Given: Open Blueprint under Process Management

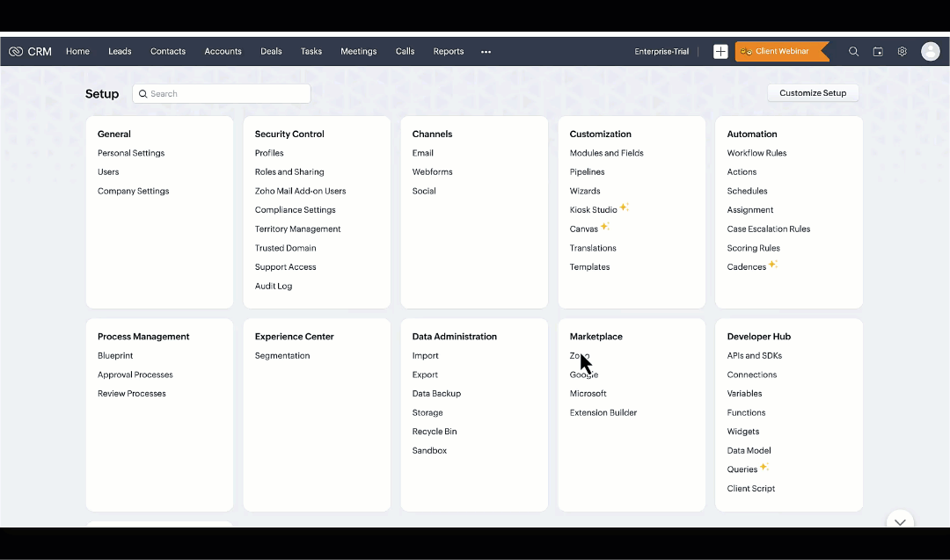Looking at the screenshot, I should [x=115, y=356].
